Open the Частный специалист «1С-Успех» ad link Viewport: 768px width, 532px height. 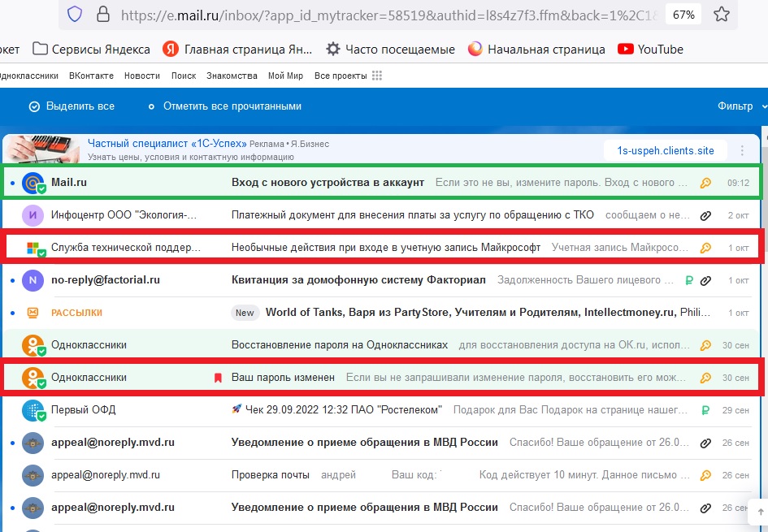167,144
